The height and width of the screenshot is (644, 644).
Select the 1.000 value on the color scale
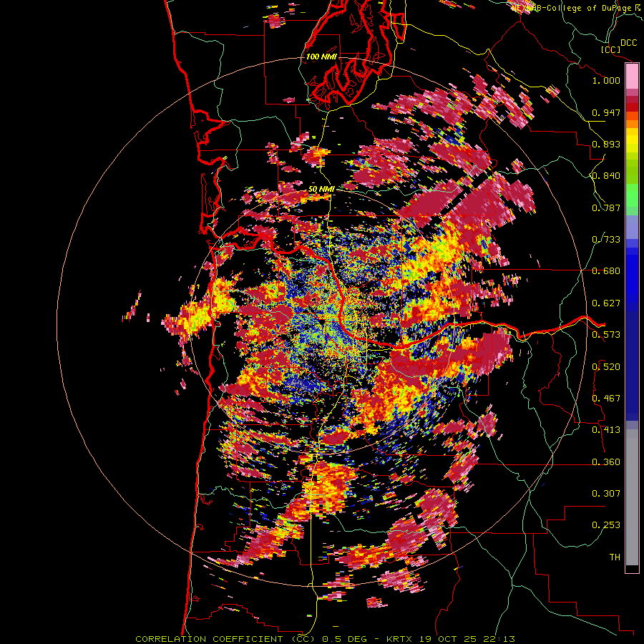pyautogui.click(x=606, y=80)
